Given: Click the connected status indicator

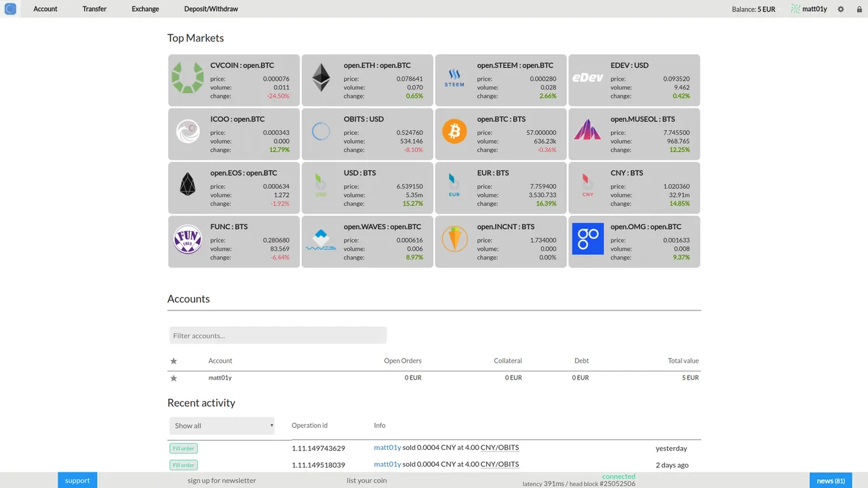Looking at the screenshot, I should (618, 476).
